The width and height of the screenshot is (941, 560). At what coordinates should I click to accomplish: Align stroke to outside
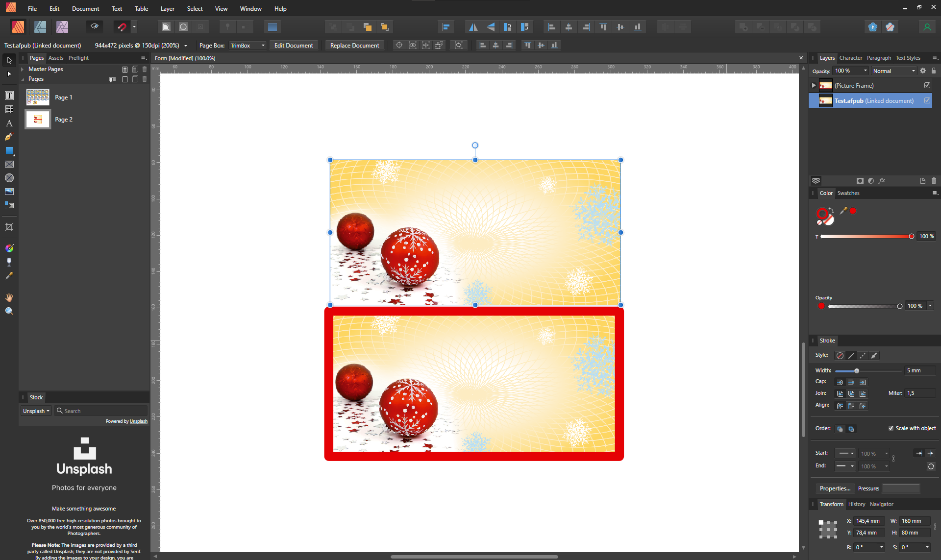(x=863, y=406)
